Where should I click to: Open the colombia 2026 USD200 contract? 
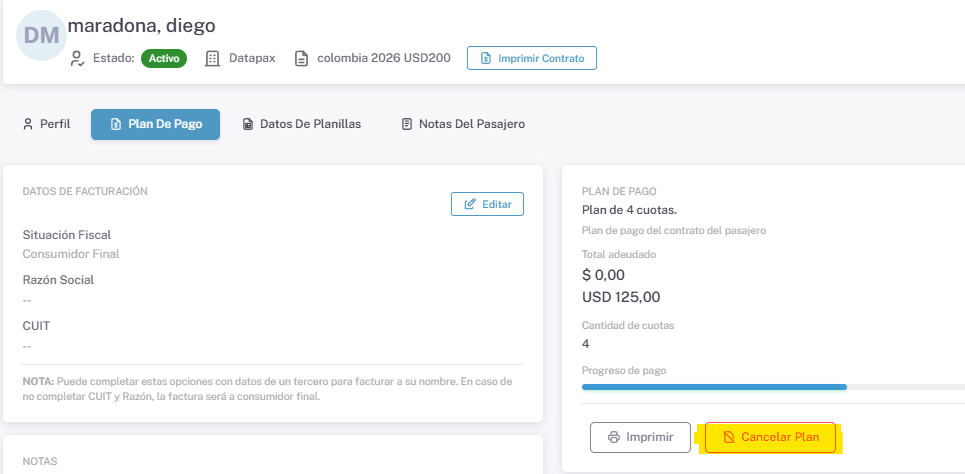coord(383,58)
